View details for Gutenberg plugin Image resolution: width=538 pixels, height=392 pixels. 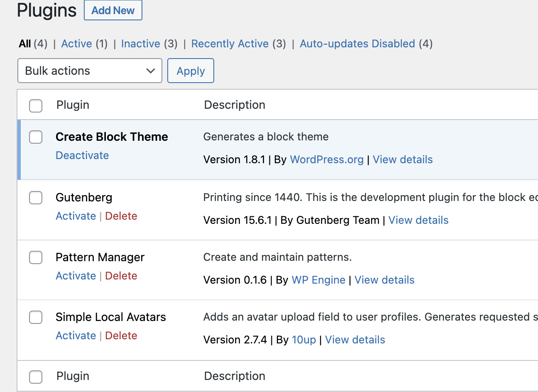point(418,220)
